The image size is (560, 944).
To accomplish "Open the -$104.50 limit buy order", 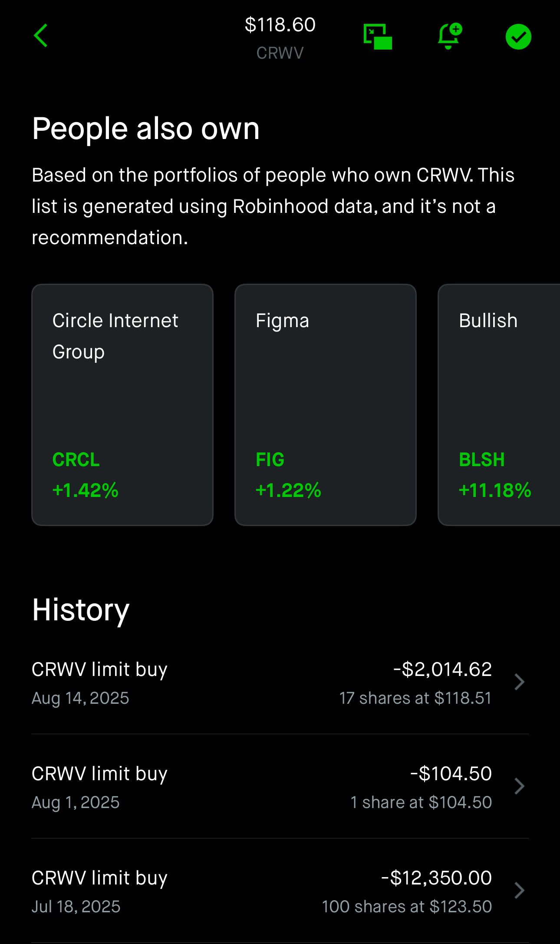I will pyautogui.click(x=280, y=787).
